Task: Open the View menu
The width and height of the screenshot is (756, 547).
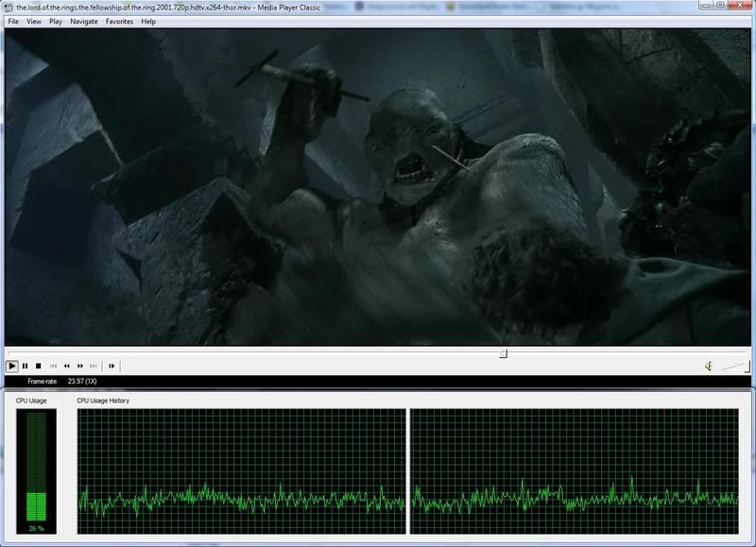Action: pyautogui.click(x=34, y=21)
